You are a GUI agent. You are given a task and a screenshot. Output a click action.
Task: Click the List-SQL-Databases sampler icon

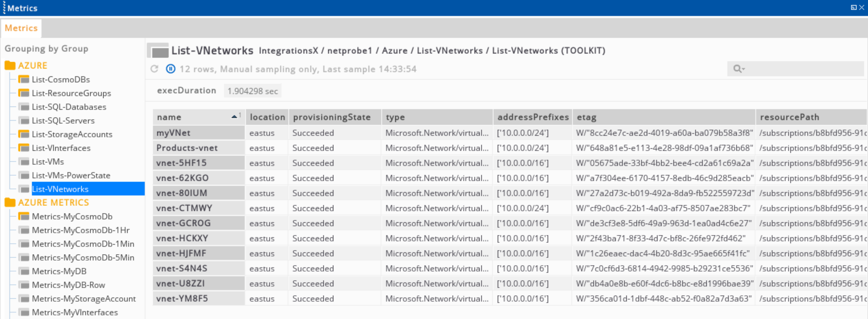pyautogui.click(x=24, y=107)
